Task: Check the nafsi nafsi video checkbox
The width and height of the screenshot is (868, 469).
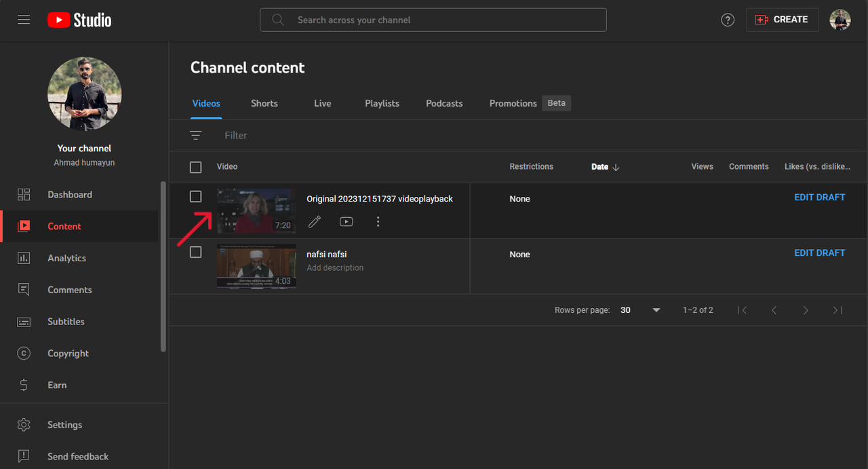Action: point(195,252)
